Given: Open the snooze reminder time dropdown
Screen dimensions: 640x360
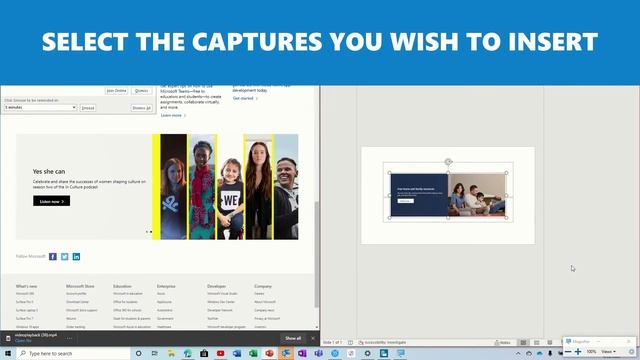Looking at the screenshot, I should pyautogui.click(x=40, y=107).
